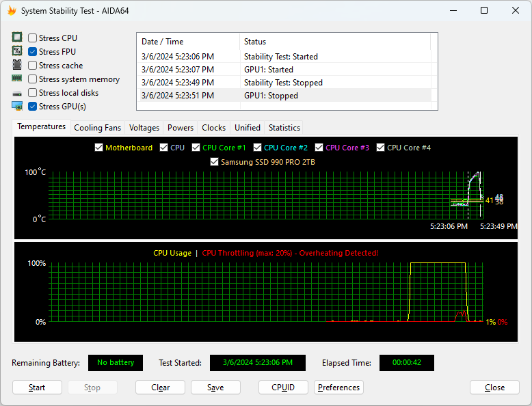532x406 pixels.
Task: Click the cache chip icon beside Stress cache
Action: tap(17, 66)
